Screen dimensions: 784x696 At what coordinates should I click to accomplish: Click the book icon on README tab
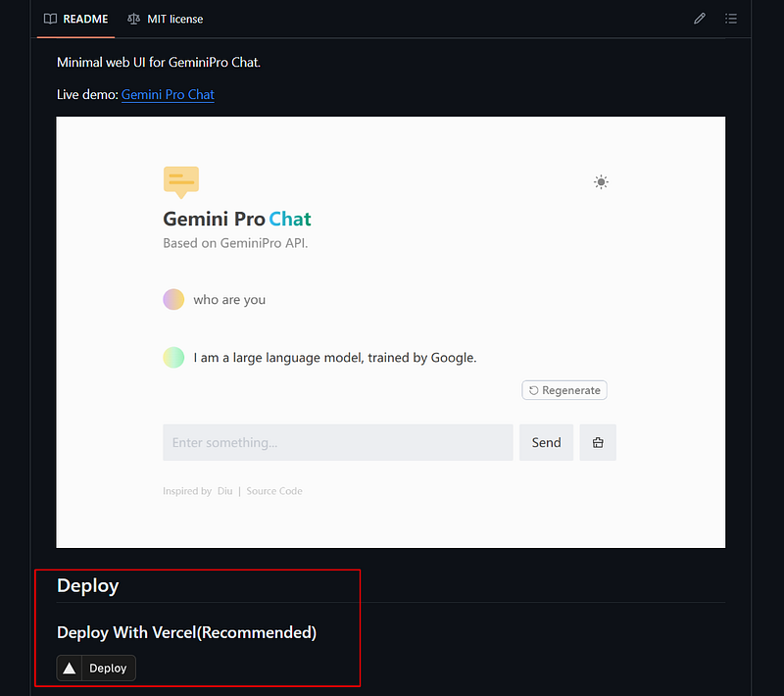coord(51,19)
